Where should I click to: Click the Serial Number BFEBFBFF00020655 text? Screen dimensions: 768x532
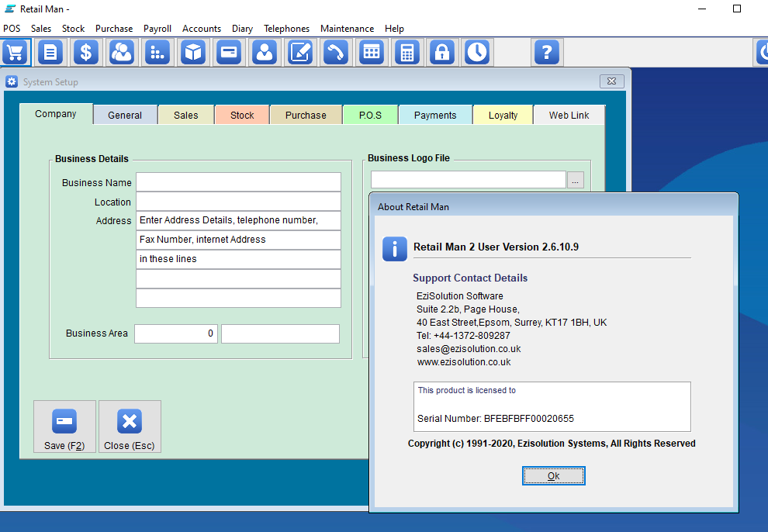496,419
